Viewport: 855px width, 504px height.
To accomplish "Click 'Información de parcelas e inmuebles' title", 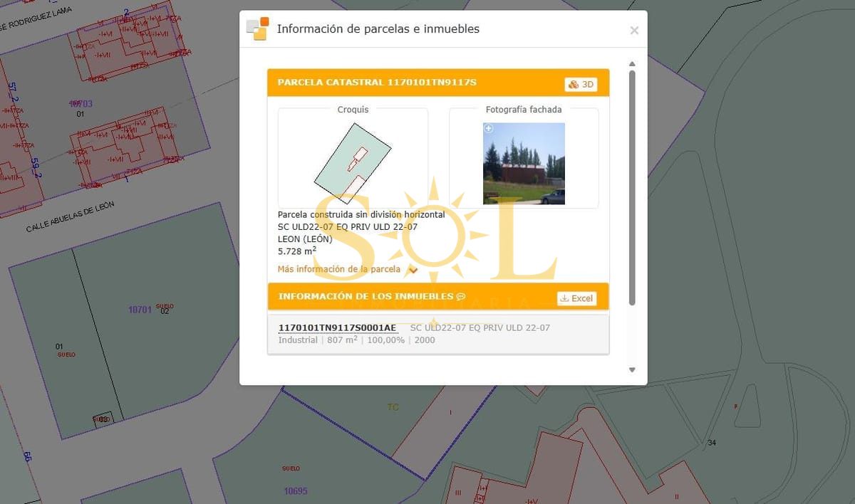I will point(378,29).
